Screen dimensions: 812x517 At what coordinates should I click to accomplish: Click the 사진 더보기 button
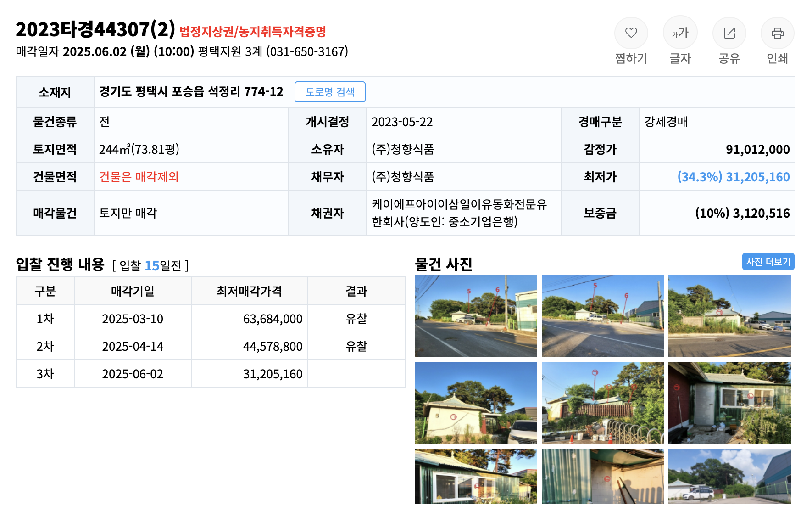pyautogui.click(x=768, y=262)
